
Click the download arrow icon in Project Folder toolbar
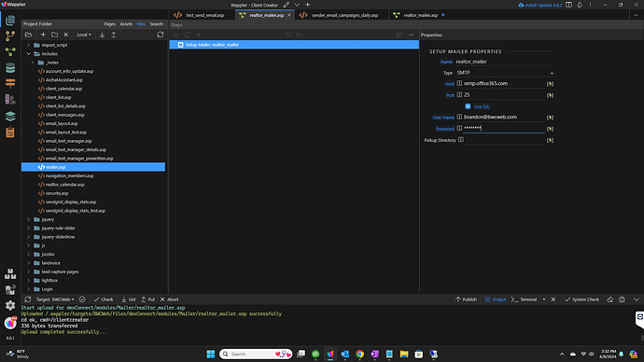click(103, 35)
